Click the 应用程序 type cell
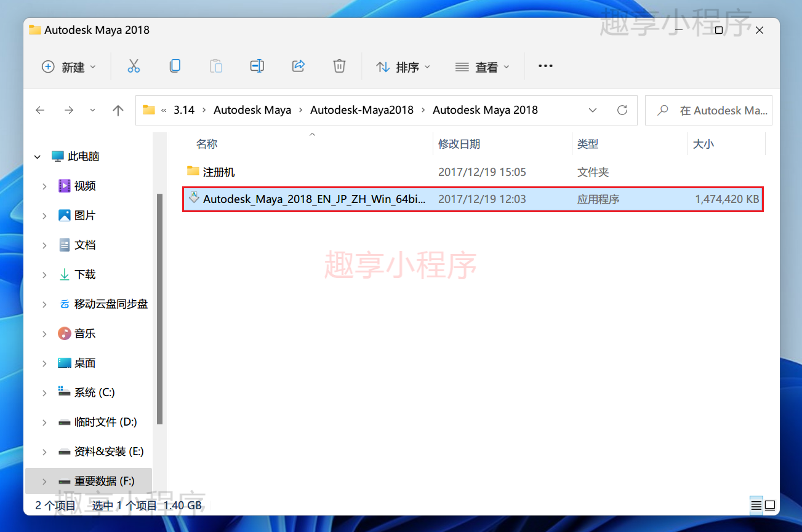Image resolution: width=802 pixels, height=532 pixels. pyautogui.click(x=598, y=199)
